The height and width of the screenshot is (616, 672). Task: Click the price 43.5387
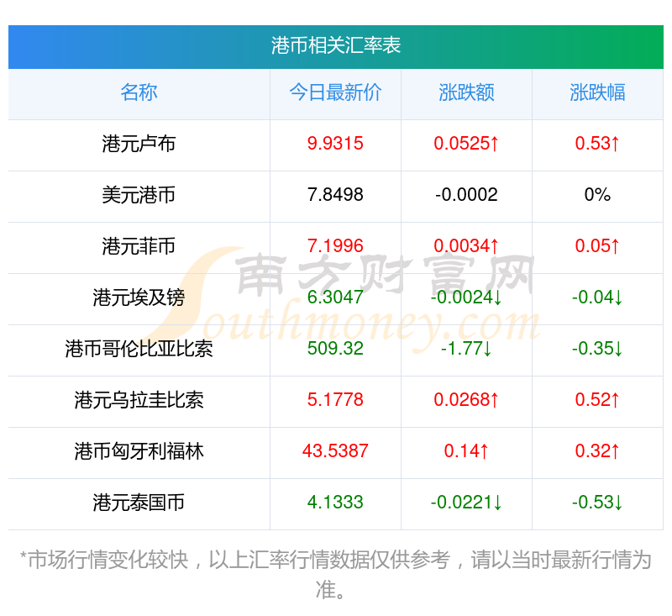coord(335,451)
